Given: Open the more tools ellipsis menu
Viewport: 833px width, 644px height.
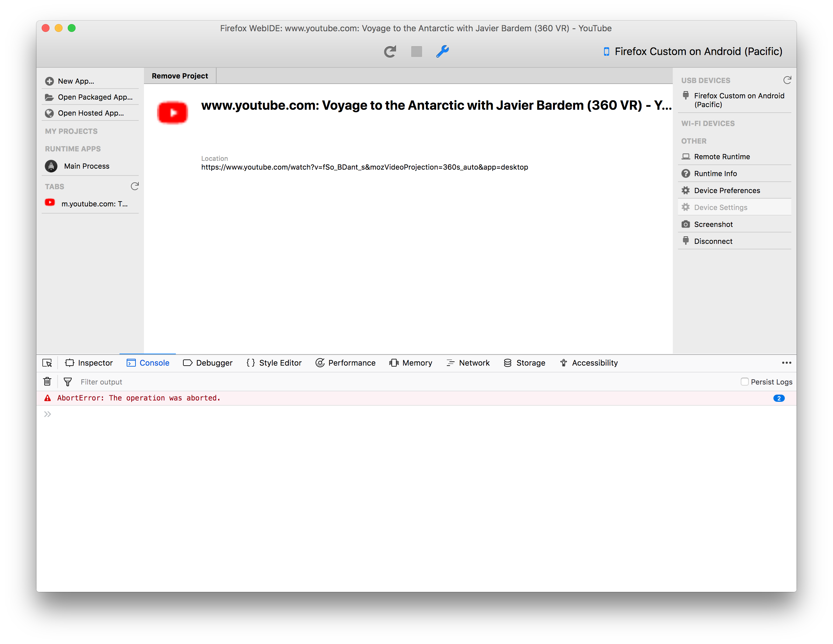Looking at the screenshot, I should click(786, 363).
